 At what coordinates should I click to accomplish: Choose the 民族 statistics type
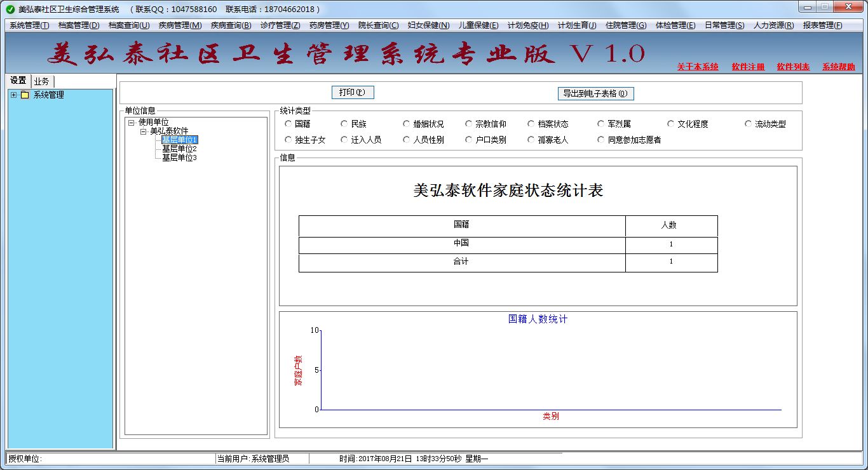pos(344,124)
